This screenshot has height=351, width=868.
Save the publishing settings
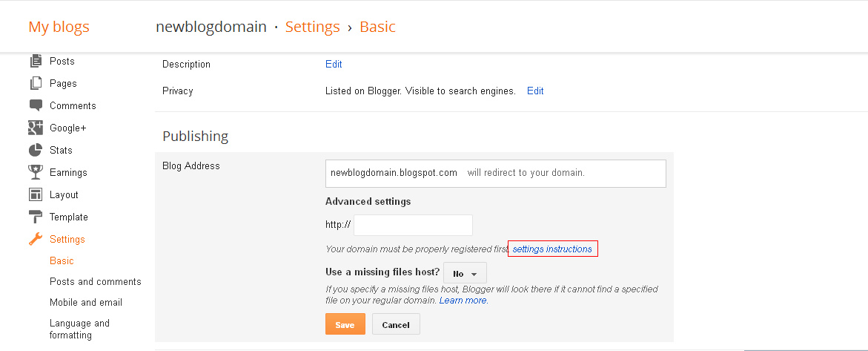345,324
